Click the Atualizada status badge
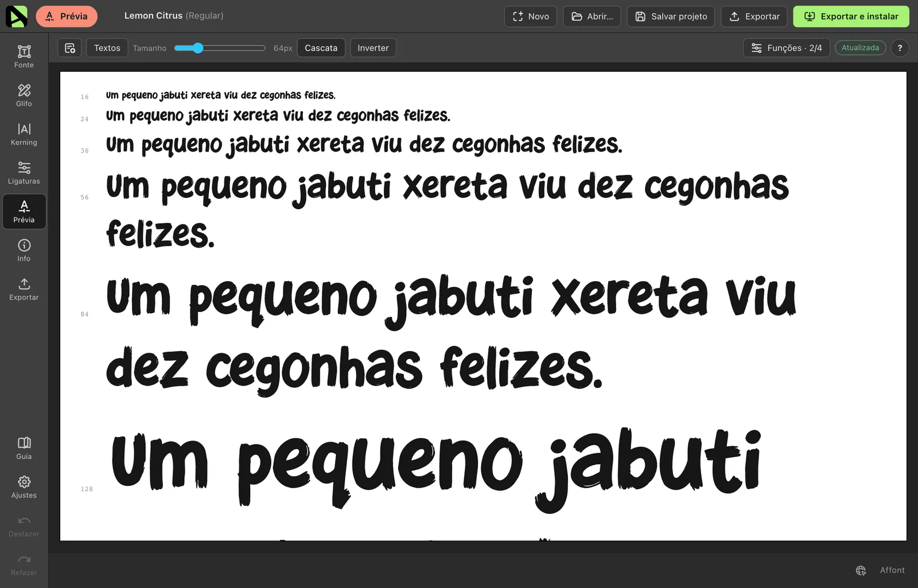918x588 pixels. click(860, 48)
